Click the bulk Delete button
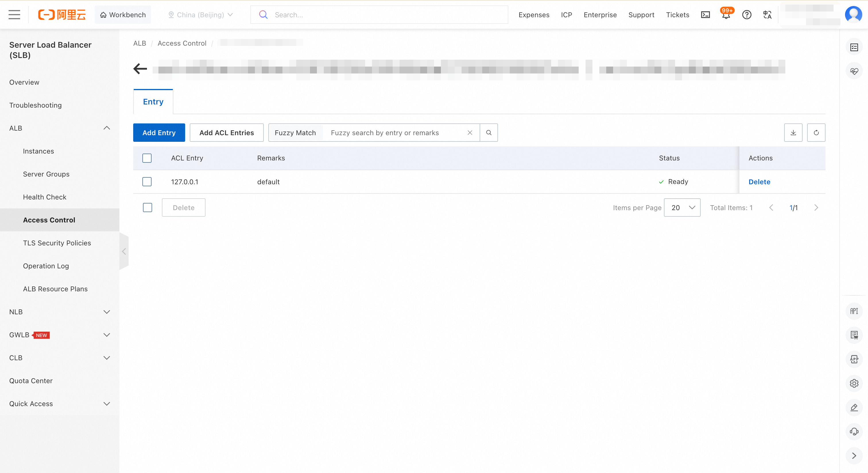The image size is (868, 473). (x=184, y=208)
